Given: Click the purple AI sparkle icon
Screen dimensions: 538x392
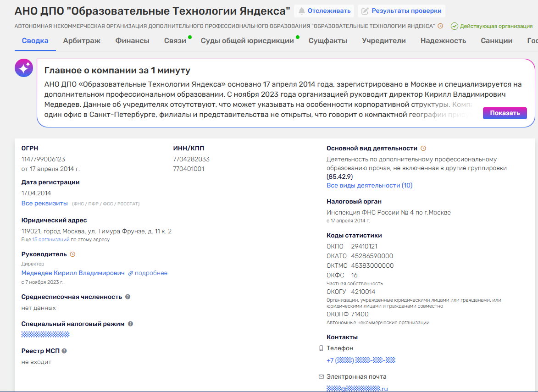Looking at the screenshot, I should (x=24, y=67).
